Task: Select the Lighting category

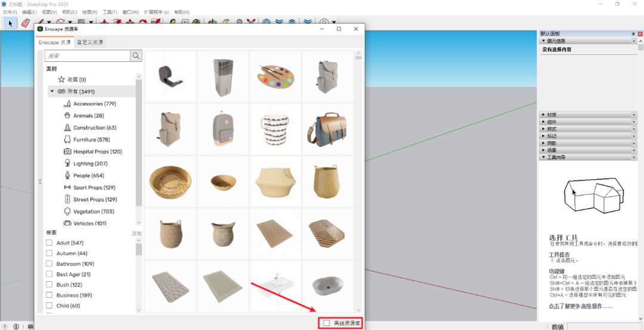Action: (x=90, y=163)
